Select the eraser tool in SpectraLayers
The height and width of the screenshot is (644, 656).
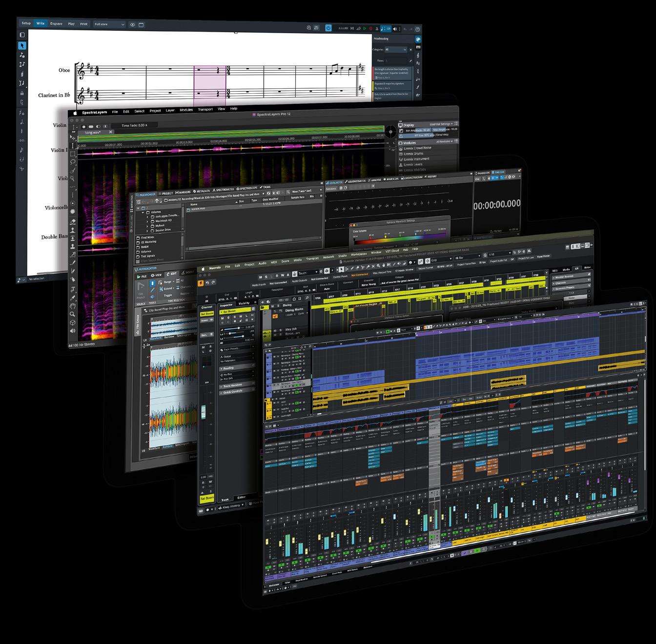[73, 221]
